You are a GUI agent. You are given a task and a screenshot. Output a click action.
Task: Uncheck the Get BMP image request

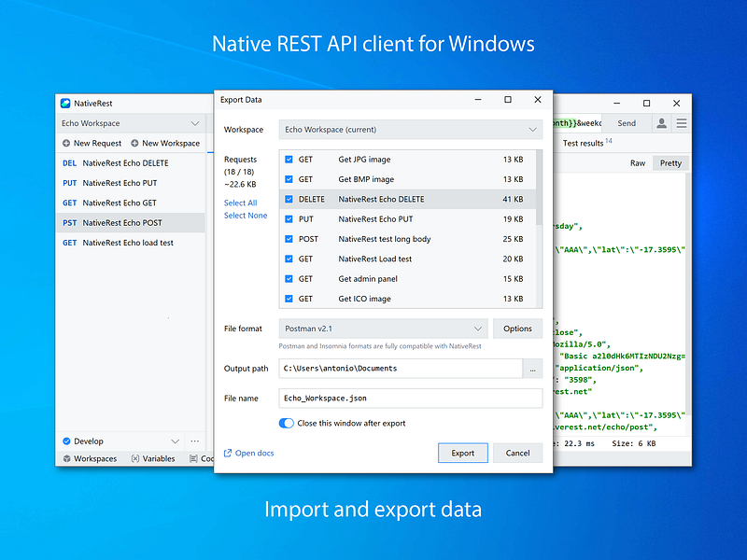coord(289,179)
